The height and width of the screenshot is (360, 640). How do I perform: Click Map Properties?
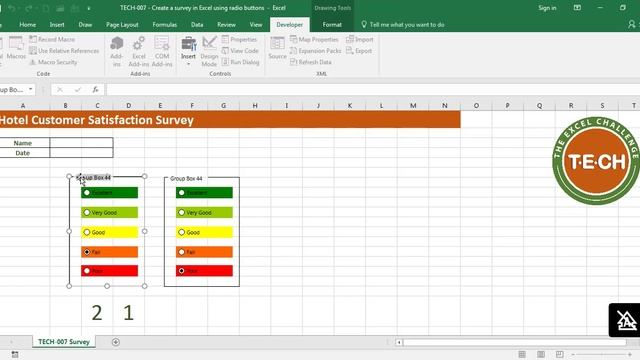[314, 39]
